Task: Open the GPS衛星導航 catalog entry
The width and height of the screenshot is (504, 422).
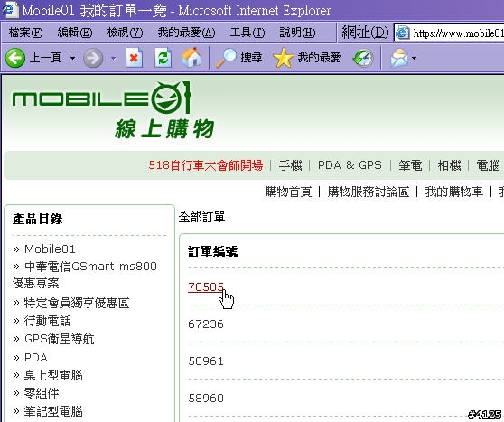Action: point(59,339)
